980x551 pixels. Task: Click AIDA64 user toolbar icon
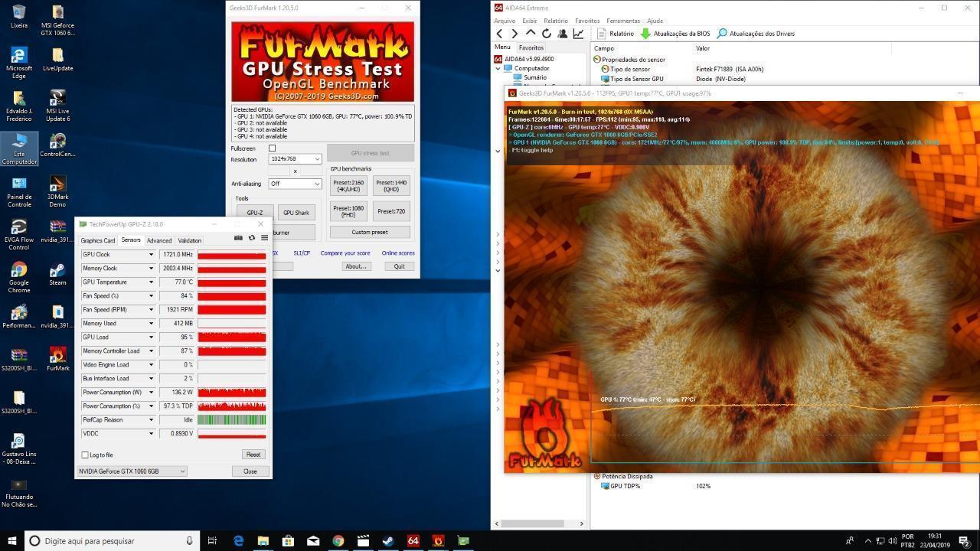point(563,34)
